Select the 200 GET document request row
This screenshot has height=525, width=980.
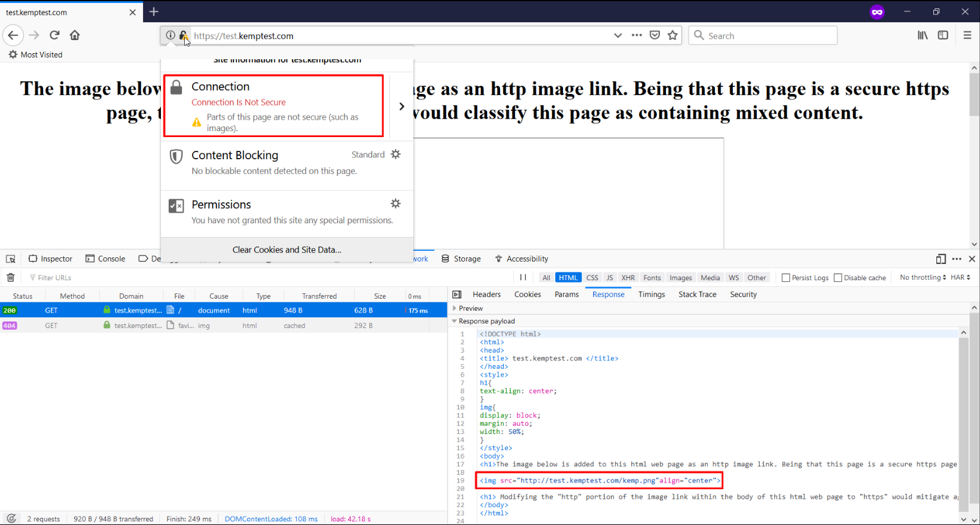click(x=223, y=311)
